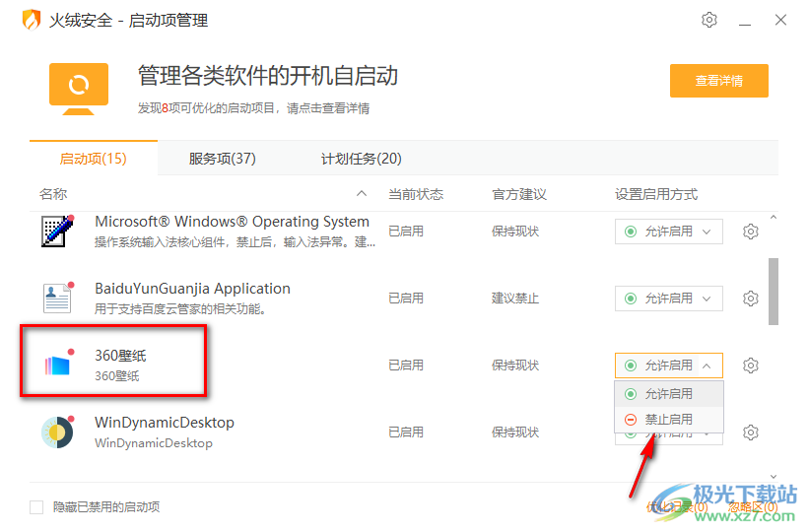Open settings gear in title bar

(709, 20)
